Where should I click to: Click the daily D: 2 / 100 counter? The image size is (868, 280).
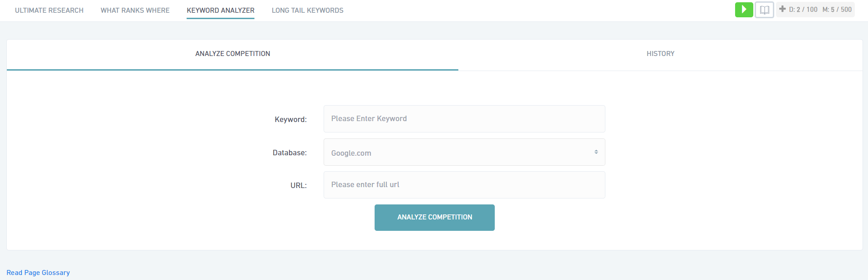[x=803, y=10]
